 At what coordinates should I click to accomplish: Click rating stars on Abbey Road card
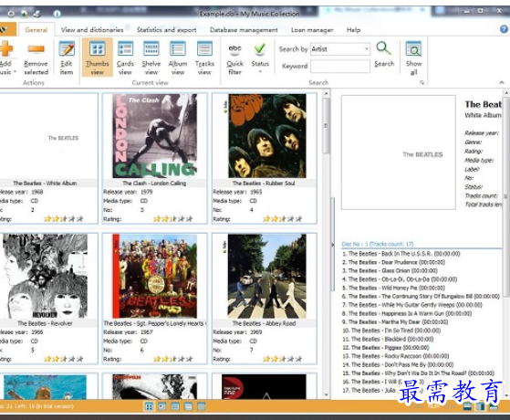282,359
